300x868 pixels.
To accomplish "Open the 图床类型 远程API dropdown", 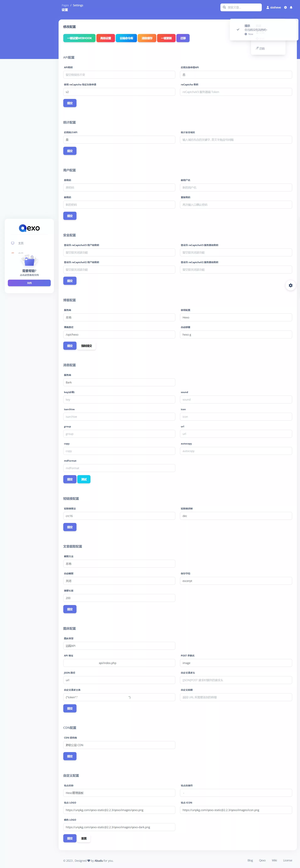I will pos(119,646).
